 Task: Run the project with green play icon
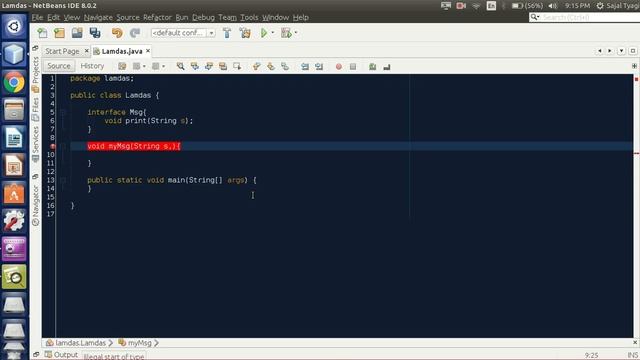[x=264, y=33]
